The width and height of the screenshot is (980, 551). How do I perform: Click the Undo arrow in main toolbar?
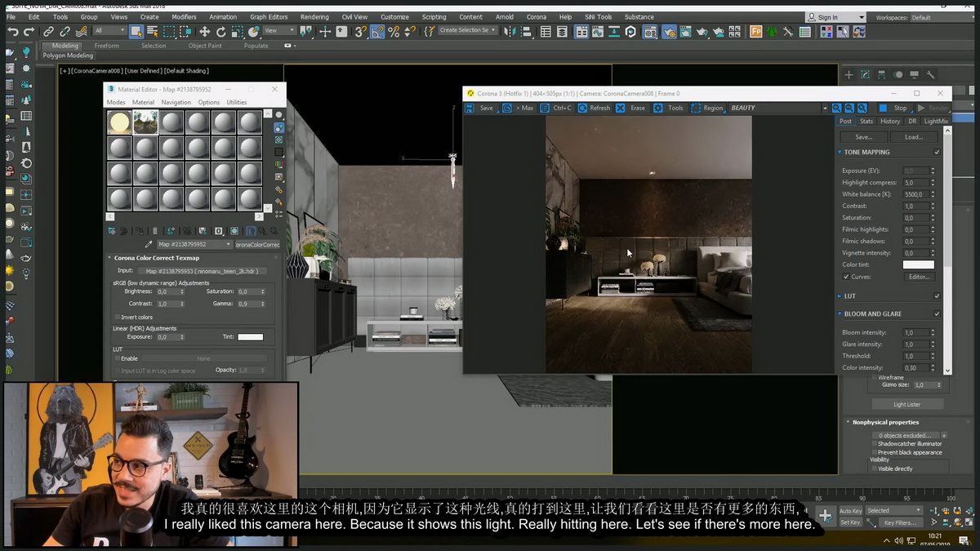[x=12, y=31]
